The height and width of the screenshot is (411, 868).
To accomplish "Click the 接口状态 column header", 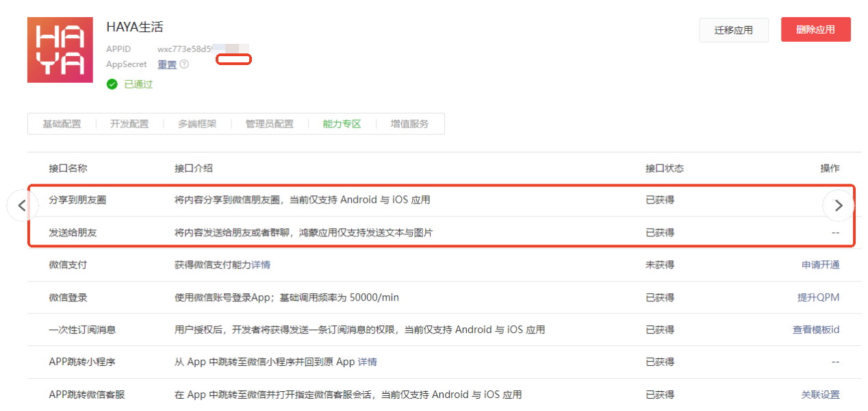I will (665, 169).
